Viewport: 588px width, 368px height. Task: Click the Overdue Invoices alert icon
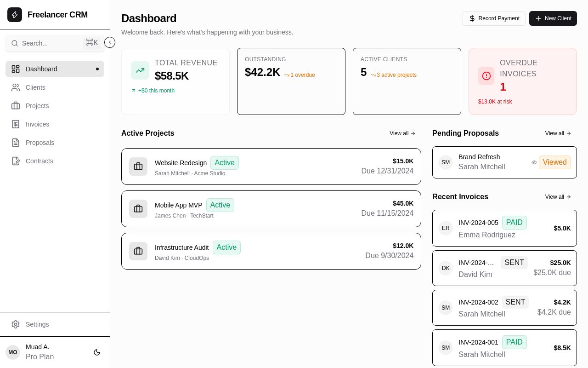486,76
